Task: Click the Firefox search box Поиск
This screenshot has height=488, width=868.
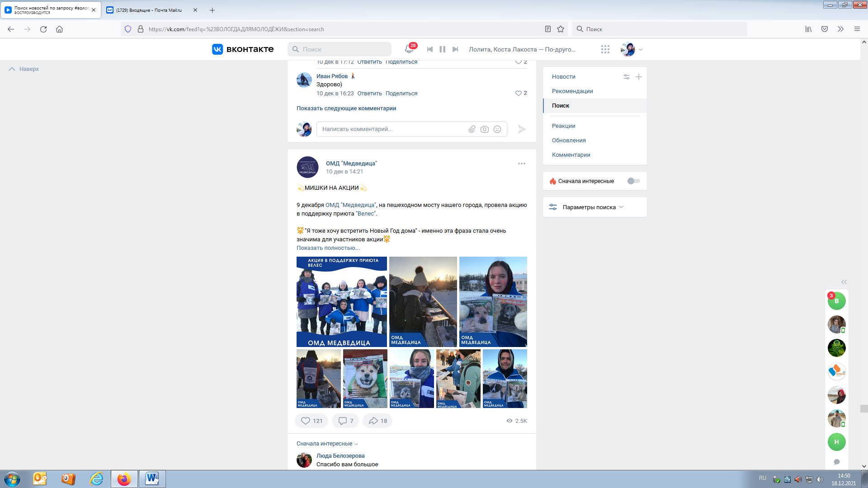Action: point(660,29)
